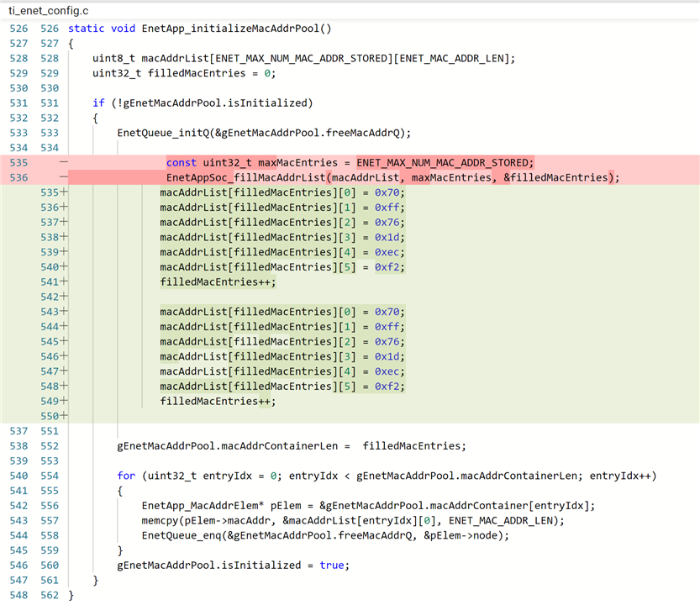Click the isInitialized if-condition on line 531
Screen dimensions: 700x605
203,103
